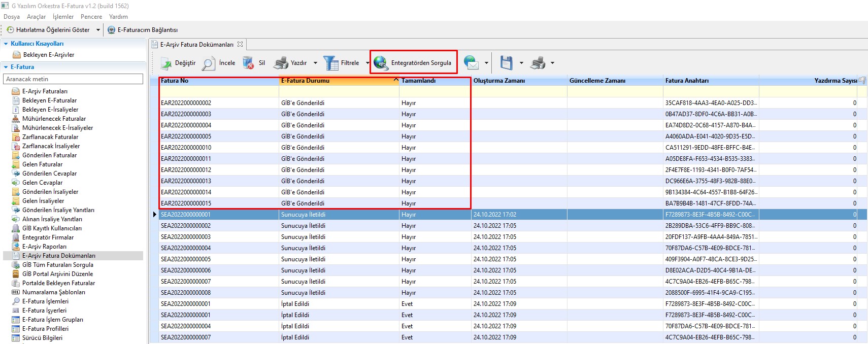Click the Değiştir edit icon

[x=166, y=63]
